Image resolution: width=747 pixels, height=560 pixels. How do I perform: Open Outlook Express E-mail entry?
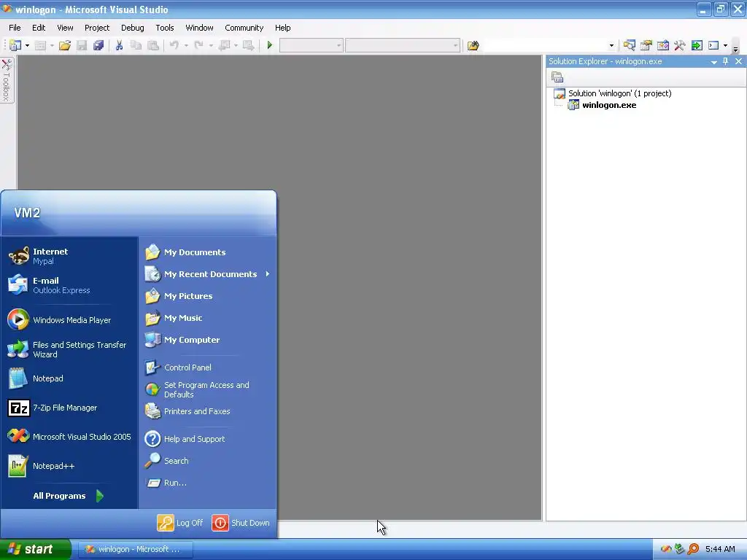pyautogui.click(x=69, y=285)
